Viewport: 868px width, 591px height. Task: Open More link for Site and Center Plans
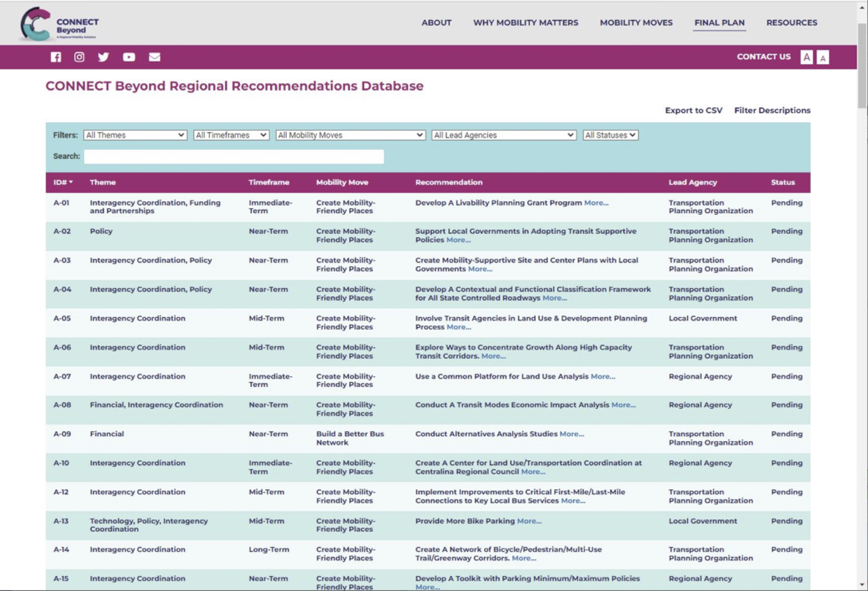pos(480,269)
